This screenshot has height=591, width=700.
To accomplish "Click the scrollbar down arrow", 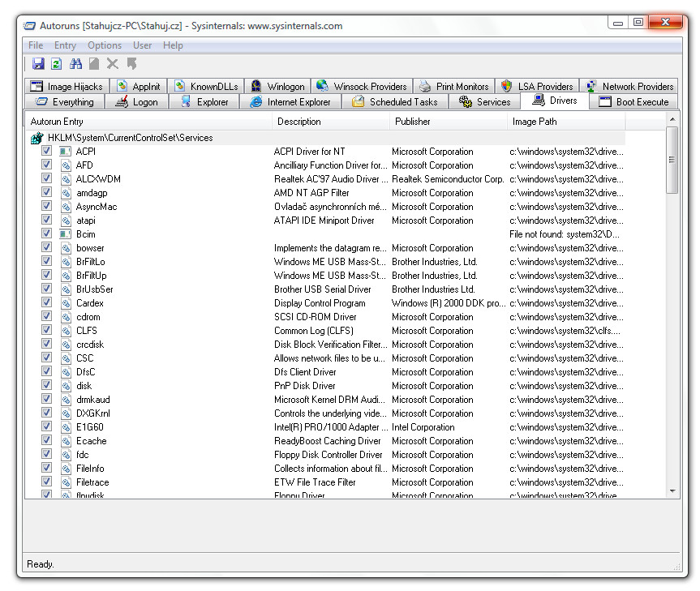I will [x=672, y=491].
